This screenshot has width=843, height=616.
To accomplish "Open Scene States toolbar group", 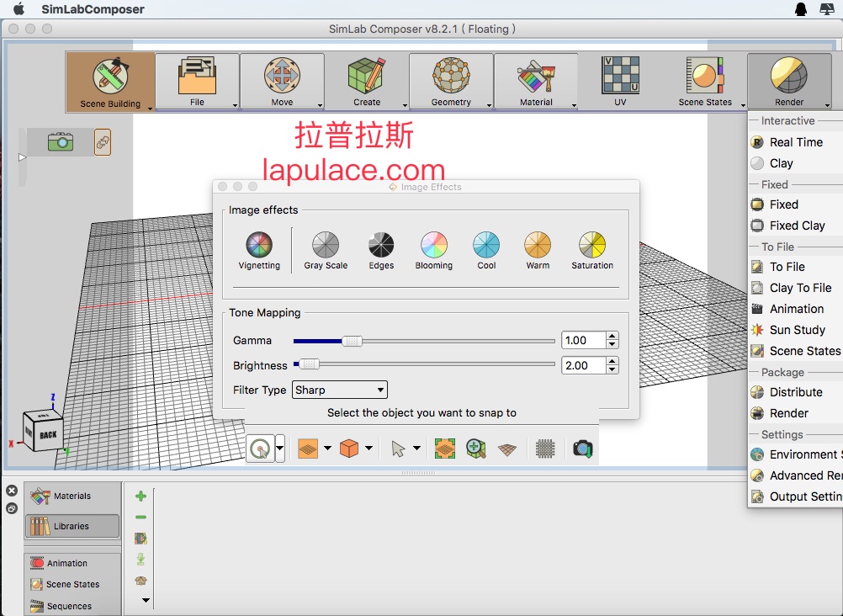I will click(705, 82).
